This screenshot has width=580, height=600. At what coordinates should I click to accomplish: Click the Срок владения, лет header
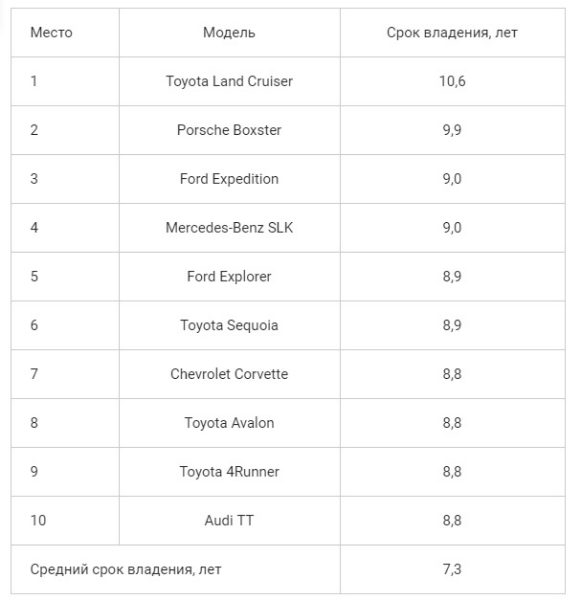point(452,33)
